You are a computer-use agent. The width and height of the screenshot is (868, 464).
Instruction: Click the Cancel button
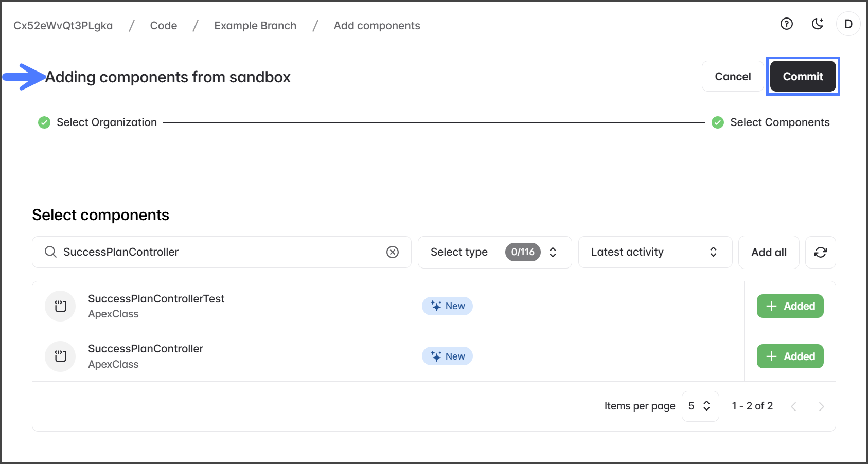pos(732,77)
